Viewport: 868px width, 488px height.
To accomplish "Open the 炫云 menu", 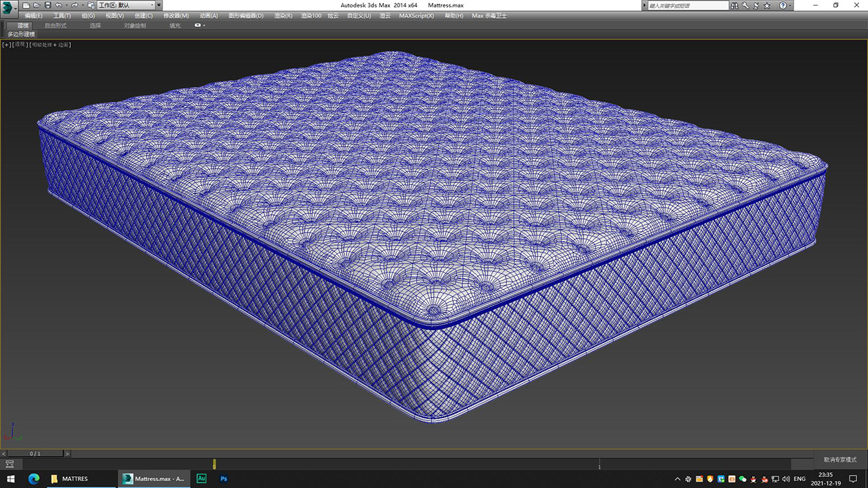I will [x=333, y=16].
